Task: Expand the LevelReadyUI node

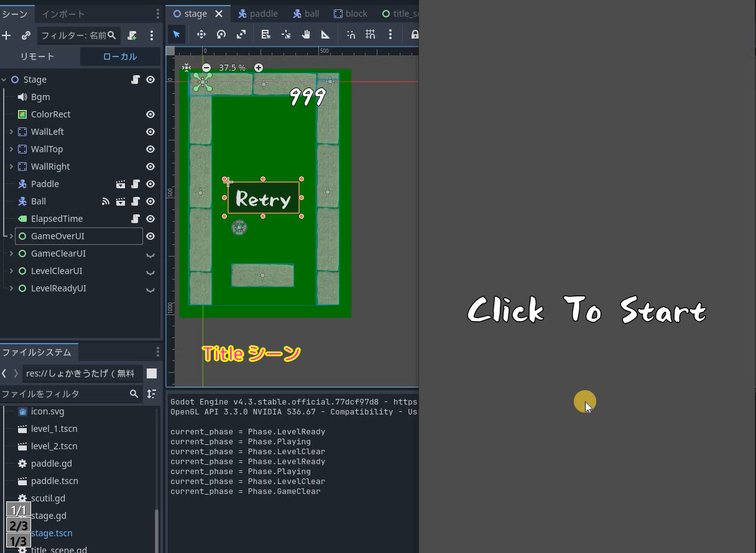Action: pyautogui.click(x=11, y=288)
